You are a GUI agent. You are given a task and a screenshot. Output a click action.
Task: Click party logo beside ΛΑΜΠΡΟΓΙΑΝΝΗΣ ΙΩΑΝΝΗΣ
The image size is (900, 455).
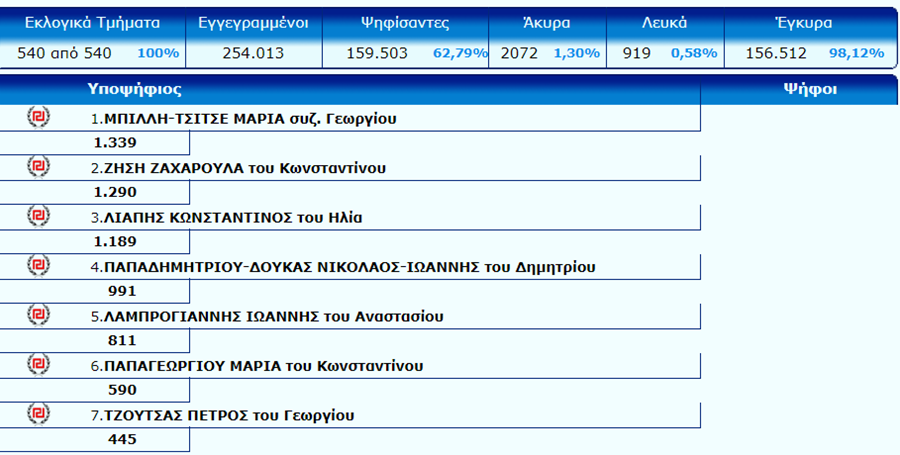[x=38, y=315]
